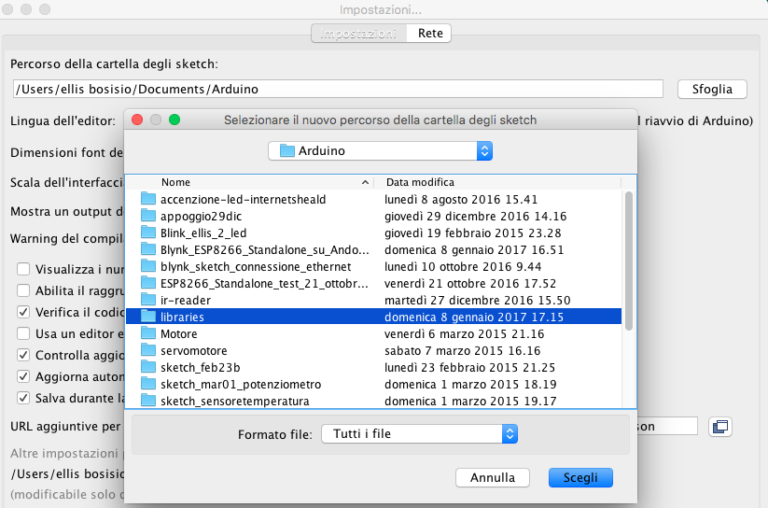Disable the 'Salva durante' checkbox

[23, 398]
